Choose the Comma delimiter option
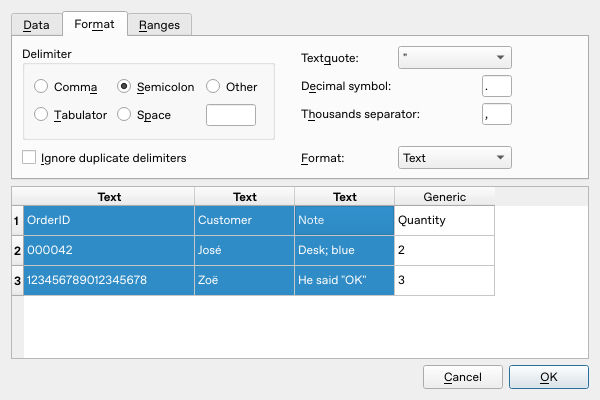This screenshot has width=600, height=400. [65, 87]
